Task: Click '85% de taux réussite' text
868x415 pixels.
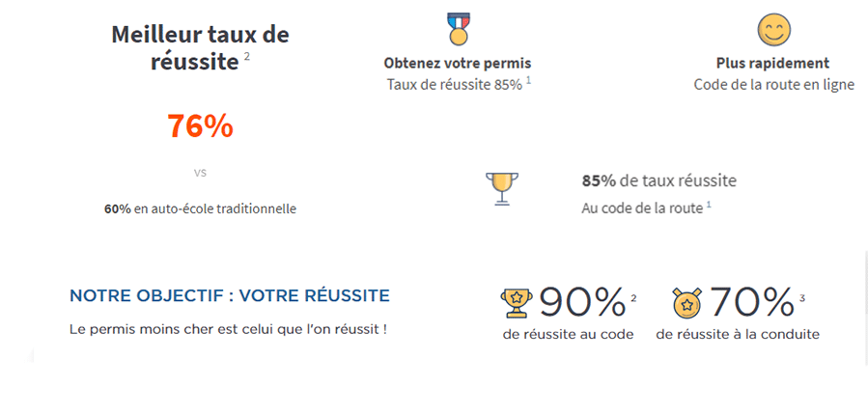Action: (x=658, y=180)
